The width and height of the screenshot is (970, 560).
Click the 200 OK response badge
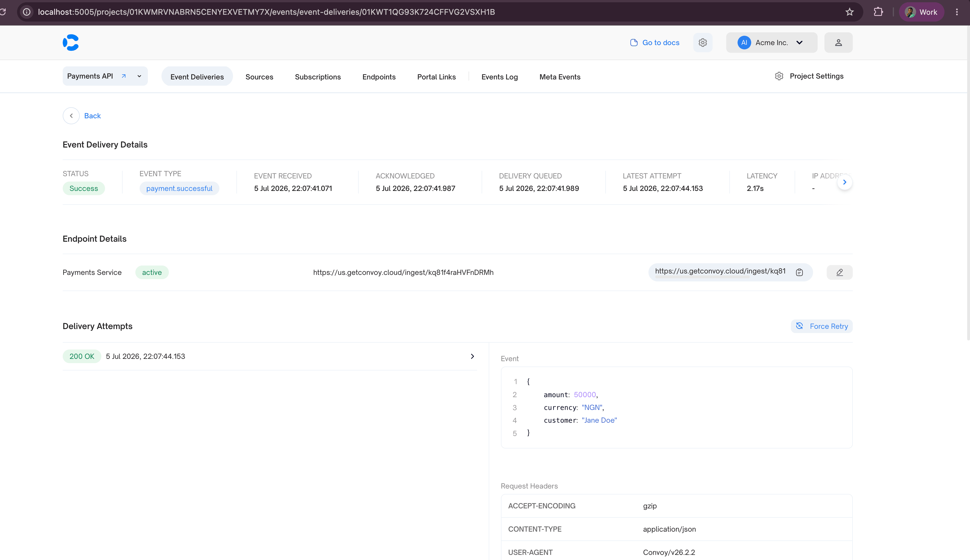[x=81, y=356]
